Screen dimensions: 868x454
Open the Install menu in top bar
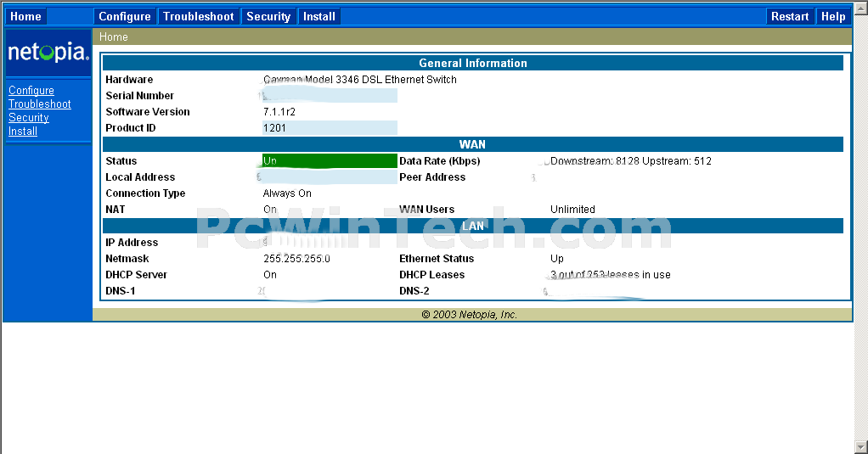(318, 17)
